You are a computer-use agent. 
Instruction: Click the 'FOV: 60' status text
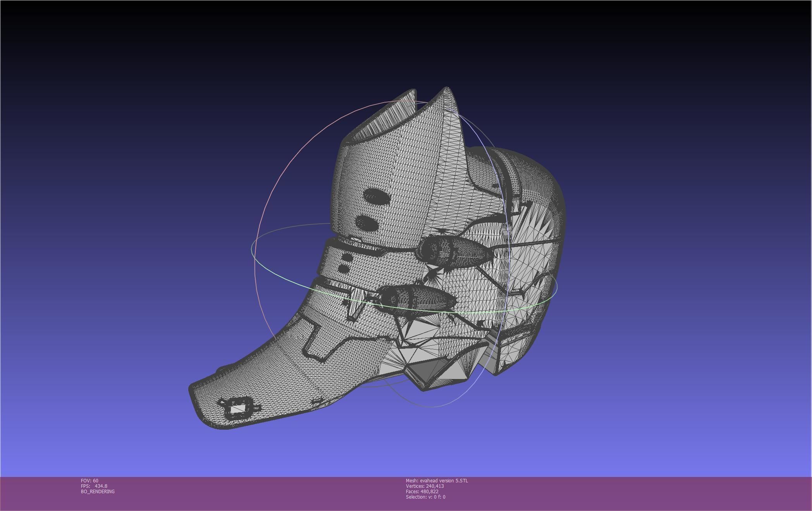coord(89,480)
